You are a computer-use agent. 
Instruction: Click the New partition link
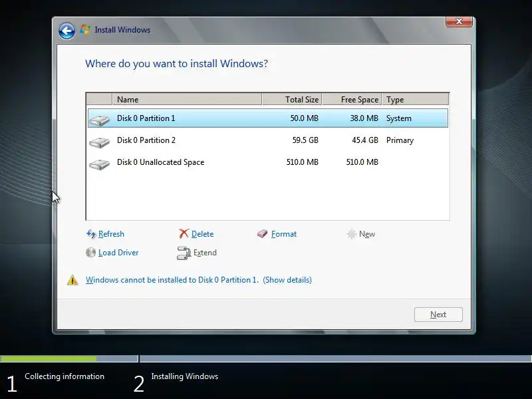point(367,234)
